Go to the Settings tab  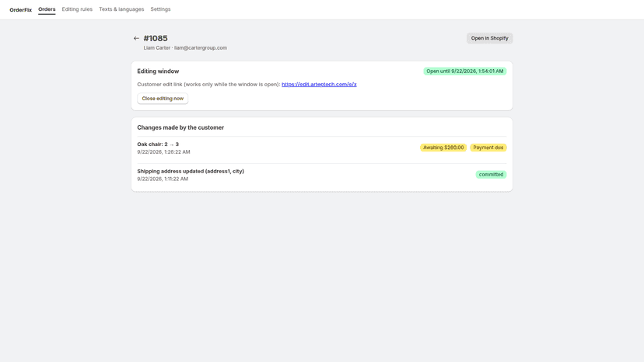[x=160, y=9]
